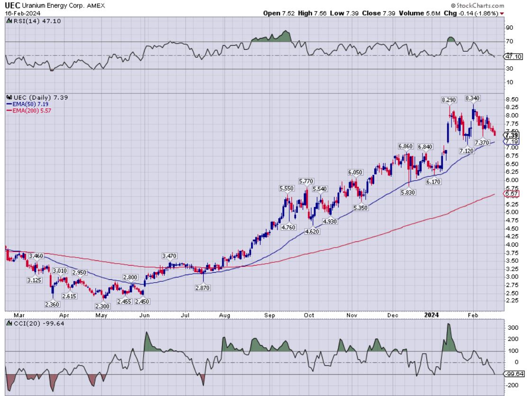Click the 8.340 peak price label

(473, 98)
